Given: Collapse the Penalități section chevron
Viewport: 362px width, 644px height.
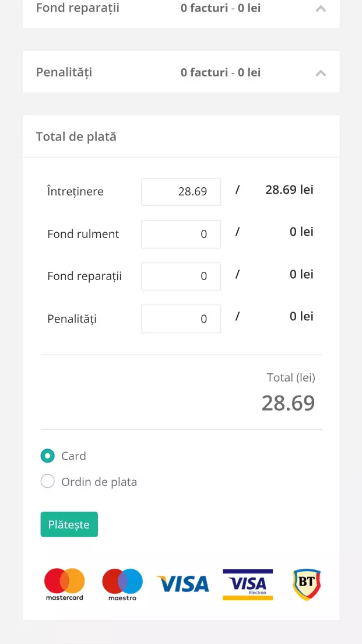Looking at the screenshot, I should 321,73.
